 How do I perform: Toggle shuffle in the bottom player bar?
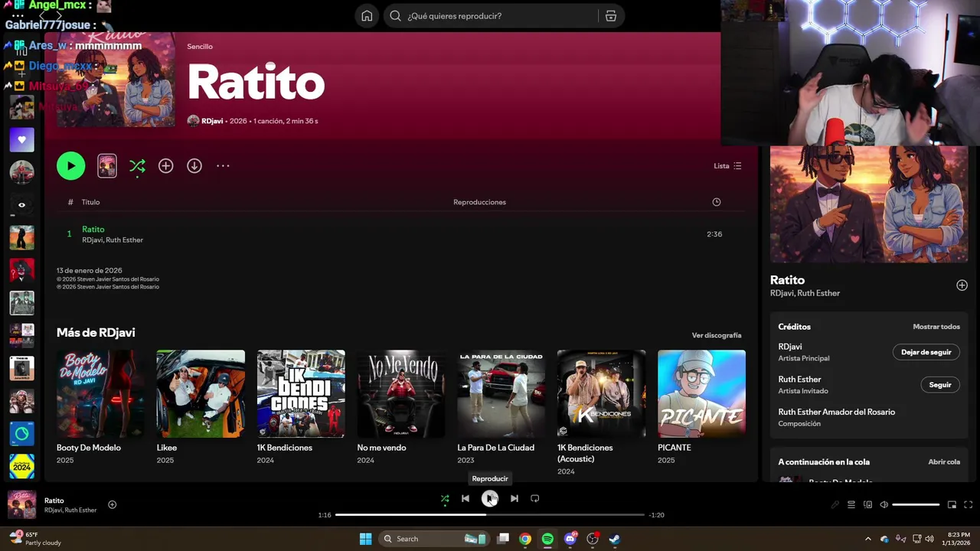click(x=445, y=499)
